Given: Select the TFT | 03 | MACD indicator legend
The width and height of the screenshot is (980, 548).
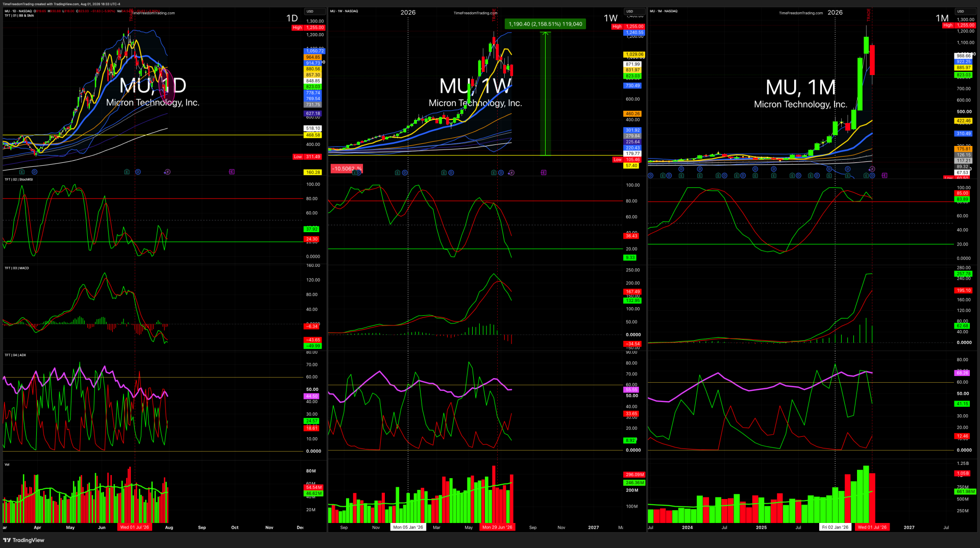Looking at the screenshot, I should point(17,268).
